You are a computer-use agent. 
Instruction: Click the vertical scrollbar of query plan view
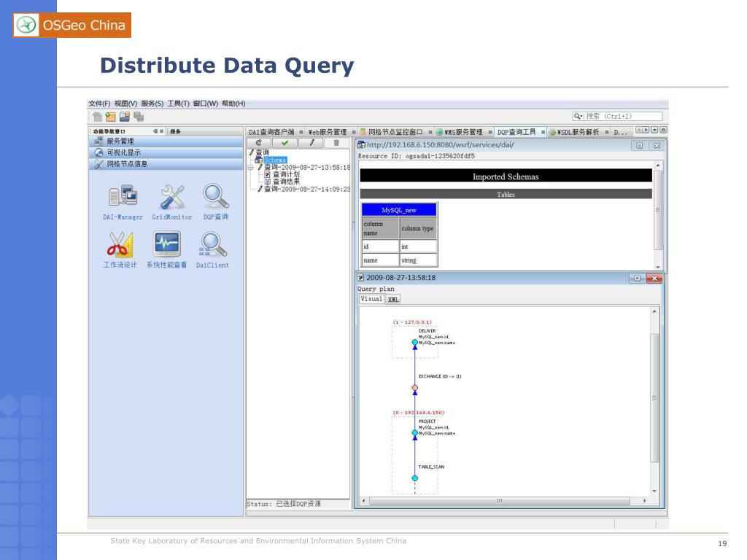tap(654, 402)
